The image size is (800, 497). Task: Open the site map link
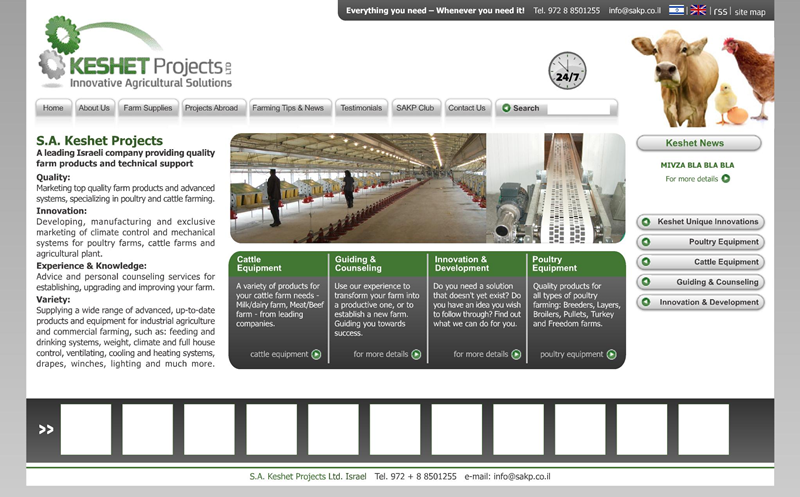[x=750, y=12]
